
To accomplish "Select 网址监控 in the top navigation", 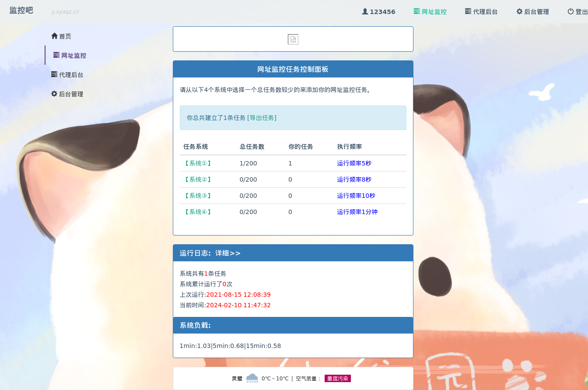I will [x=430, y=12].
